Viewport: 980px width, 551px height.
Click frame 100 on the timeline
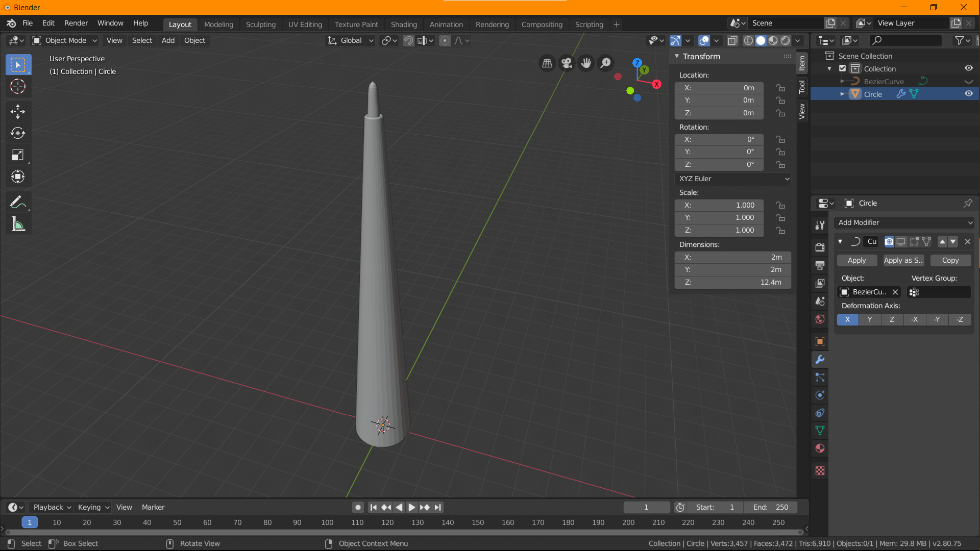pyautogui.click(x=327, y=522)
